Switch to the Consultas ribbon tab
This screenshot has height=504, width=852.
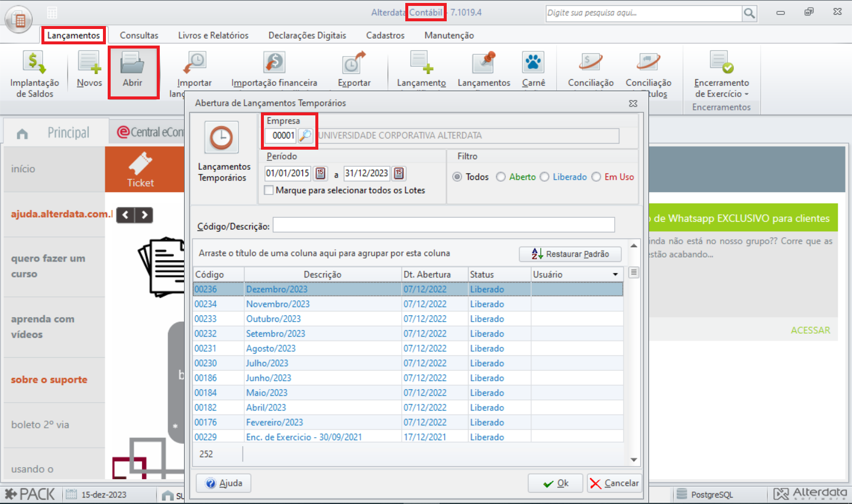point(139,35)
